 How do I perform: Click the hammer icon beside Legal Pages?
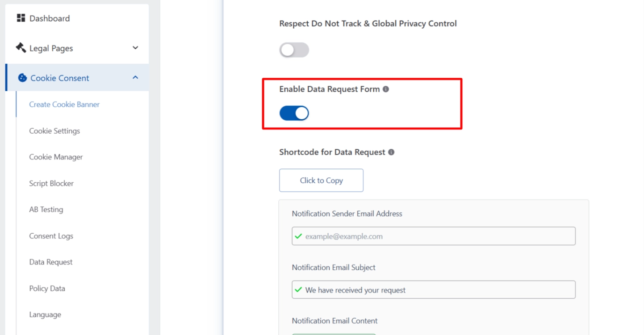coord(20,48)
